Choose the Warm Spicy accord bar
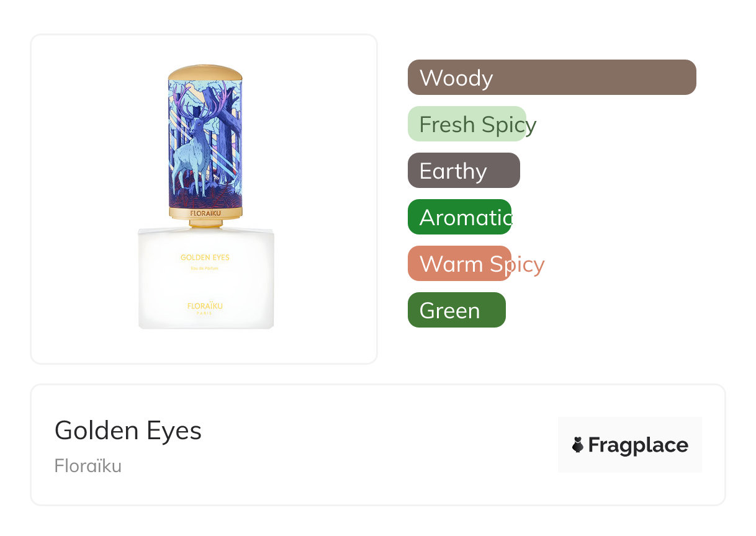The width and height of the screenshot is (756, 536). point(459,264)
